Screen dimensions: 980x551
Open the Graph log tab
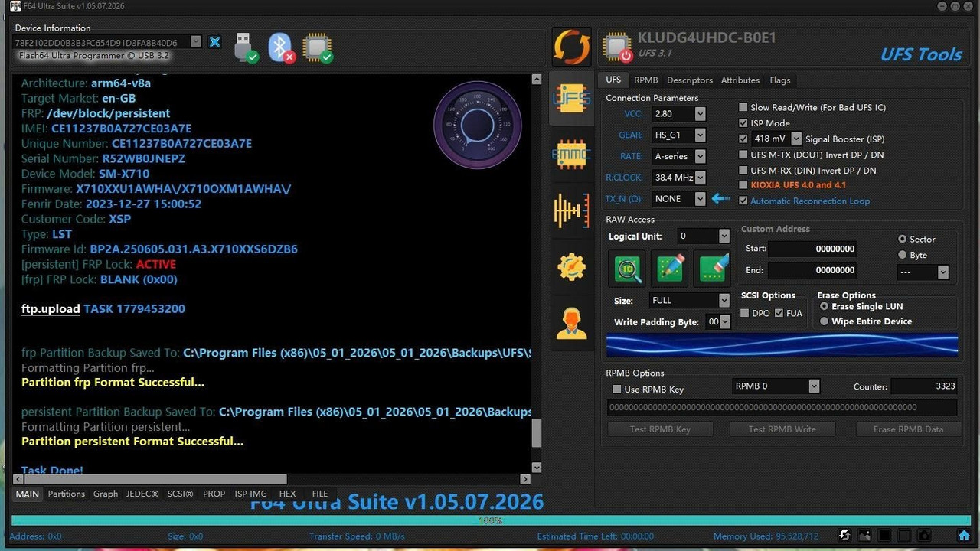point(106,494)
